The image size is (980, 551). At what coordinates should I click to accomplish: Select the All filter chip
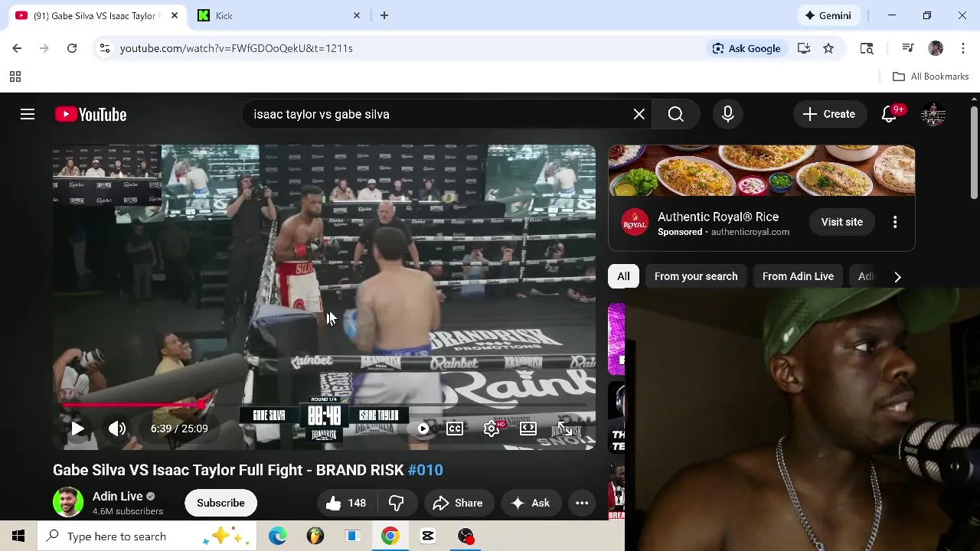point(624,276)
